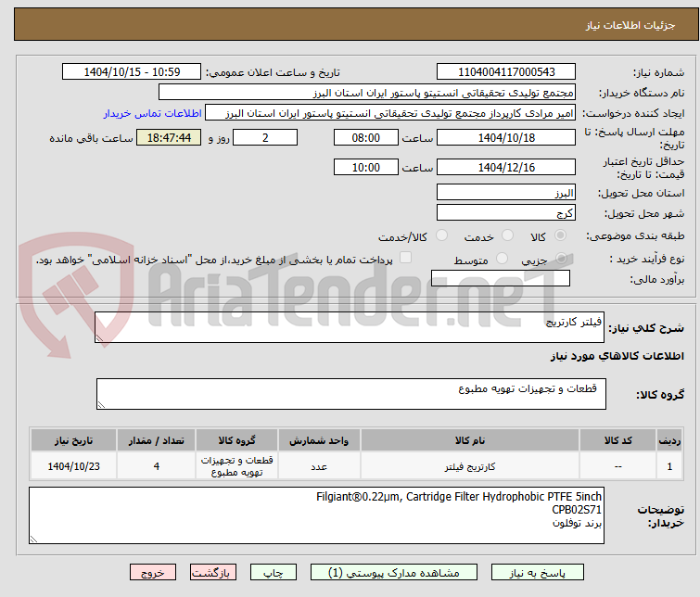Click the days remaining field showing 2
The height and width of the screenshot is (597, 700).
pos(265,137)
